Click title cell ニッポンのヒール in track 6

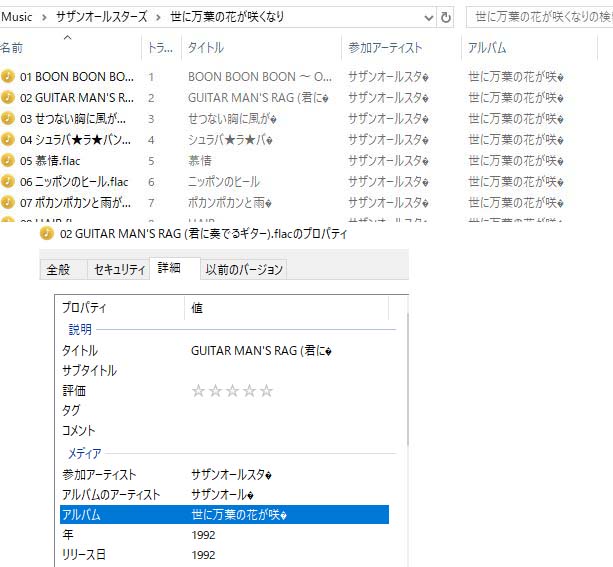point(224,181)
